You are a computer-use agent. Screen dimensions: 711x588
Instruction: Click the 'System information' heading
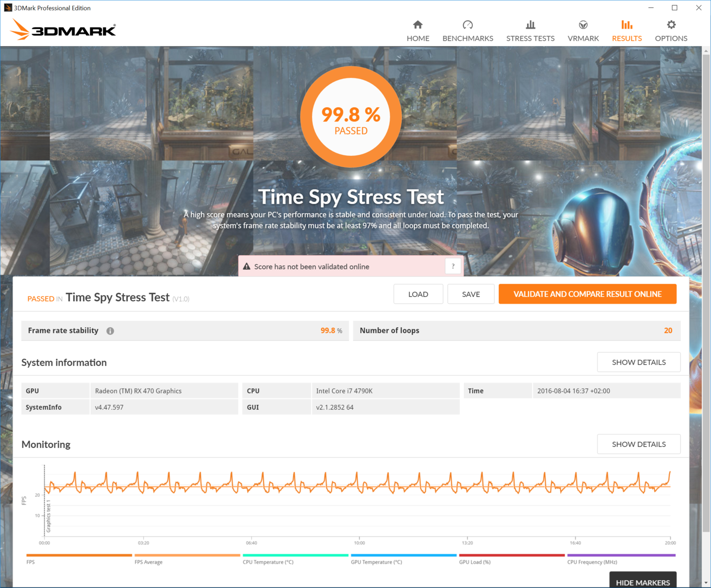(x=64, y=363)
